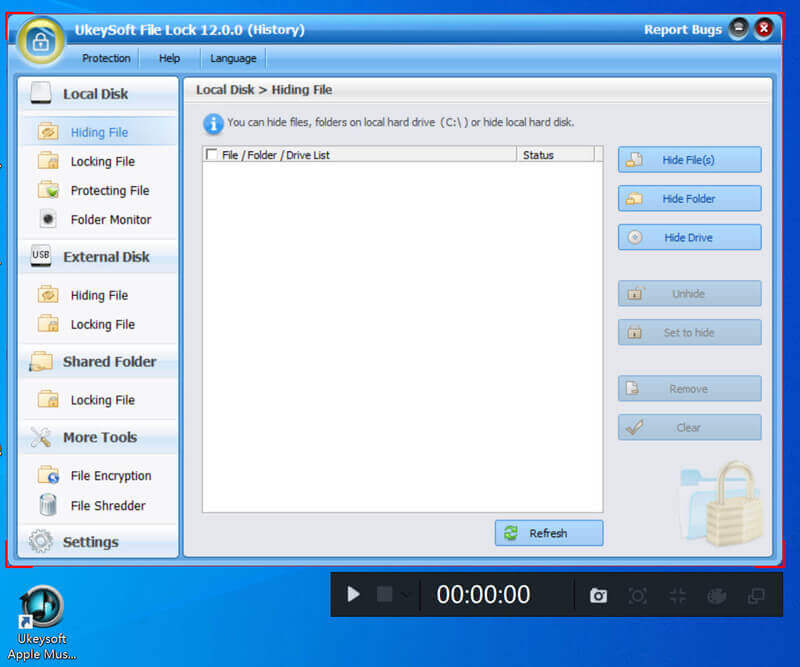Open File Encryption tool

(111, 476)
